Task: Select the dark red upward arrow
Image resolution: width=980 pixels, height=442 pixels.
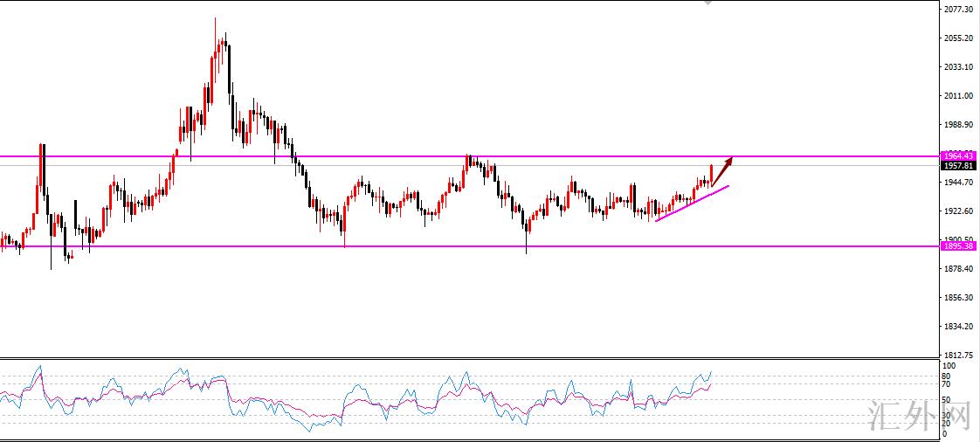Action: [722, 170]
